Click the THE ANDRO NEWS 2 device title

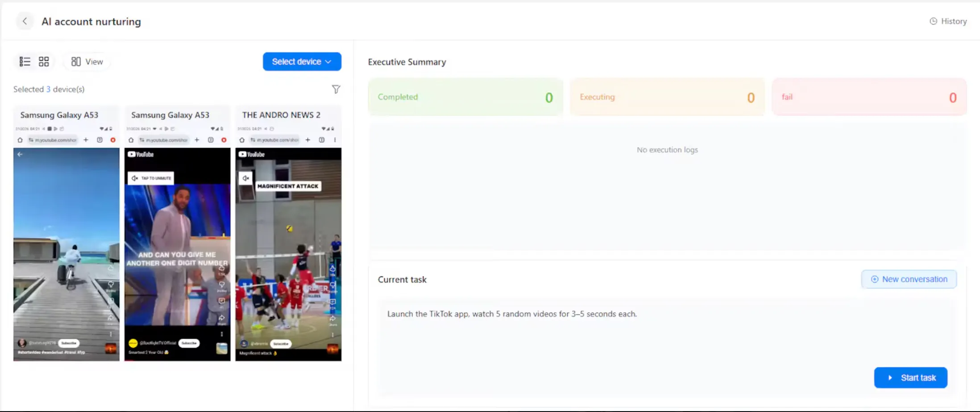point(281,115)
